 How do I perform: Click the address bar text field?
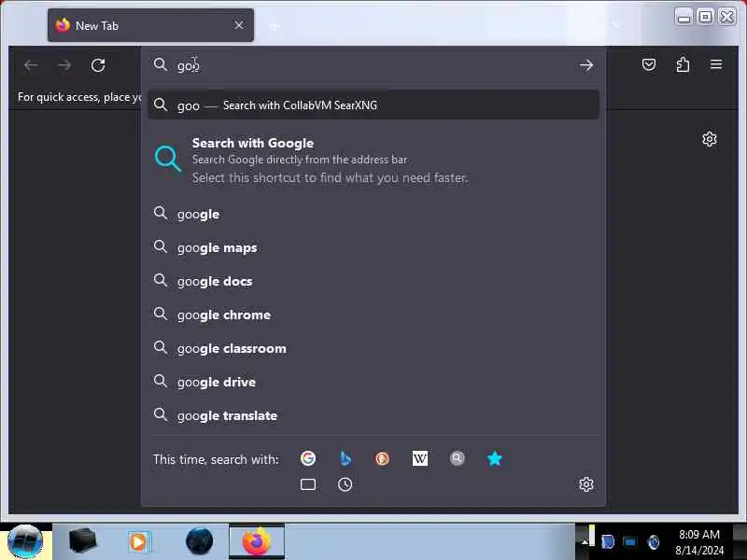pos(372,65)
